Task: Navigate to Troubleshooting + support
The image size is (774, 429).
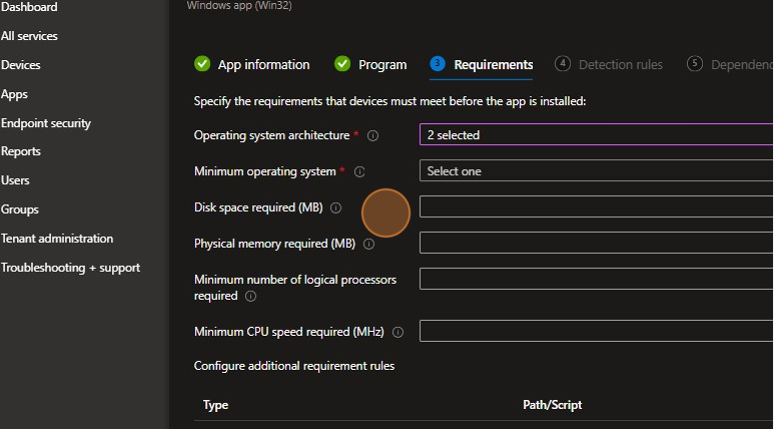Action: [70, 267]
